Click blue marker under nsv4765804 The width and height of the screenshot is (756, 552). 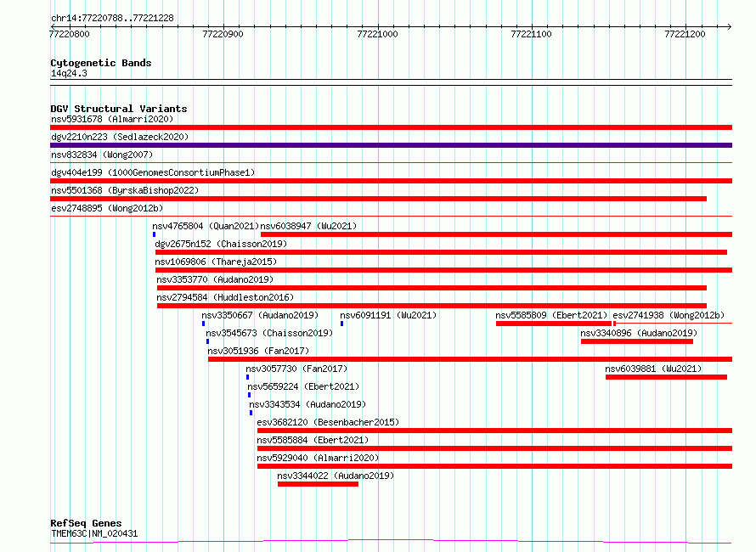155,234
